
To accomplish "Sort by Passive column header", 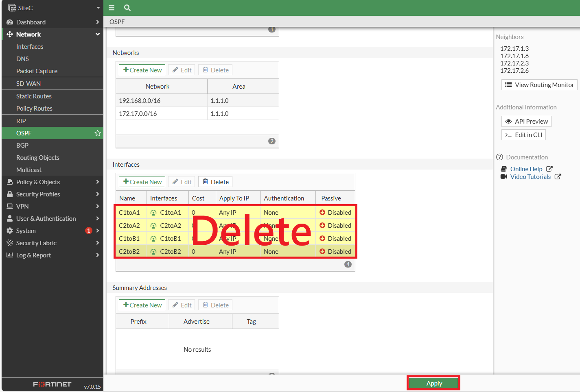I will pyautogui.click(x=335, y=198).
